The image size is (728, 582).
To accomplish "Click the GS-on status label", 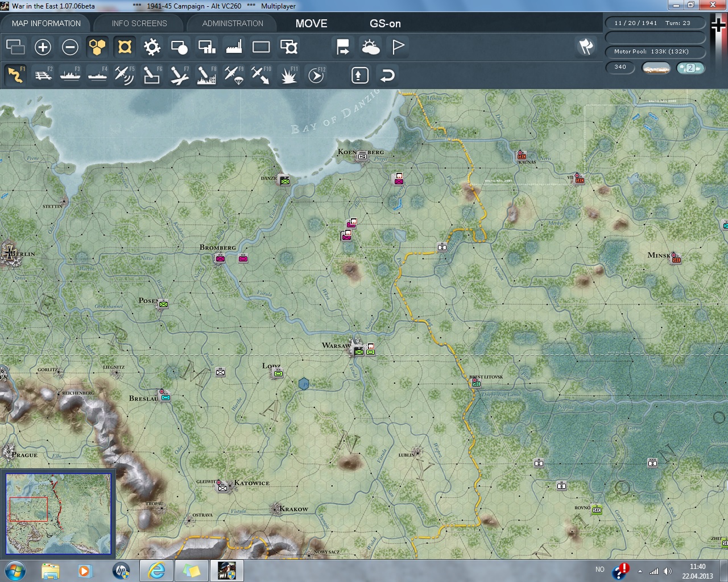I will [x=385, y=23].
